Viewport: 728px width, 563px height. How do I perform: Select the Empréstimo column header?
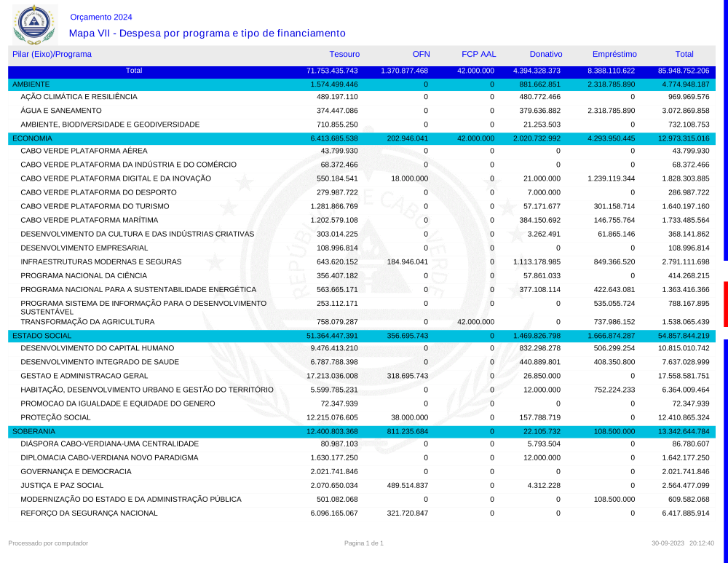(x=614, y=54)
